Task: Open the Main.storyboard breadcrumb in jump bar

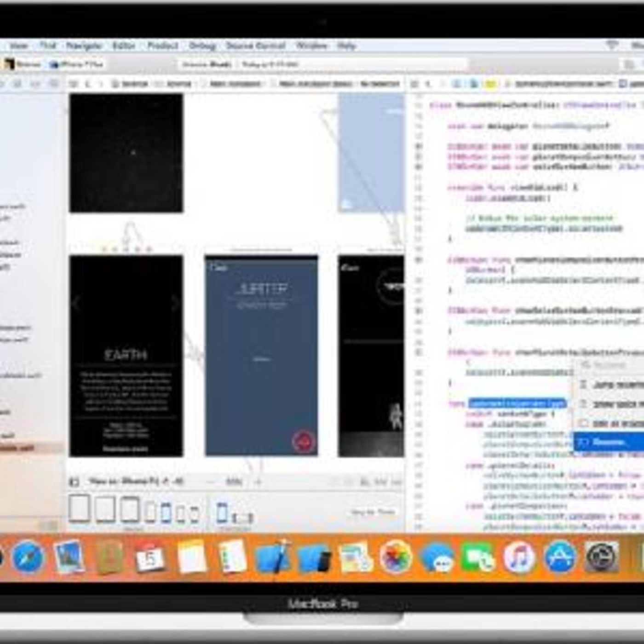Action: [235, 84]
